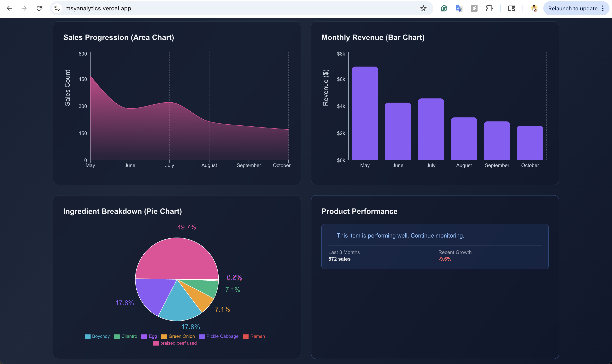This screenshot has height=364, width=612.
Task: Open the user profile avatar
Action: click(534, 8)
